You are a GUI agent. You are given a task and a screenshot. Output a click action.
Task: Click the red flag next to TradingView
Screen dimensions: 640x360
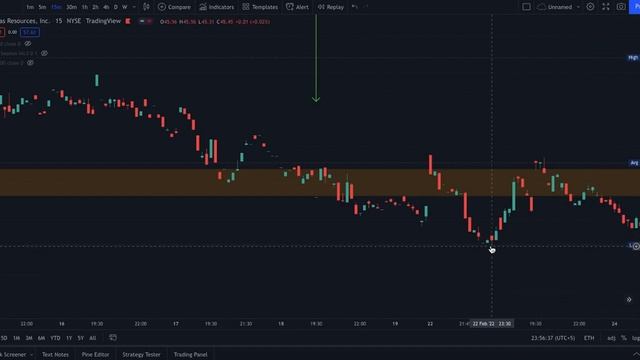pyautogui.click(x=128, y=21)
